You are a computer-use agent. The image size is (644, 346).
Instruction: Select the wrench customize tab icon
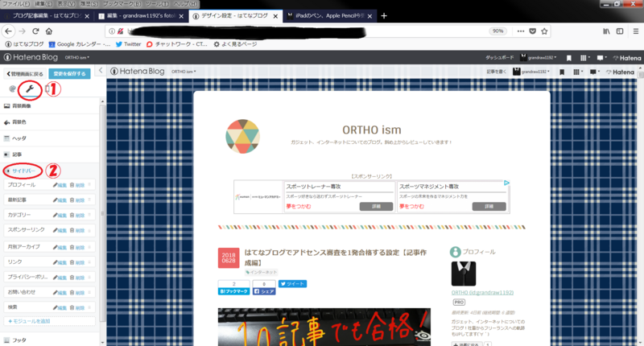(30, 89)
